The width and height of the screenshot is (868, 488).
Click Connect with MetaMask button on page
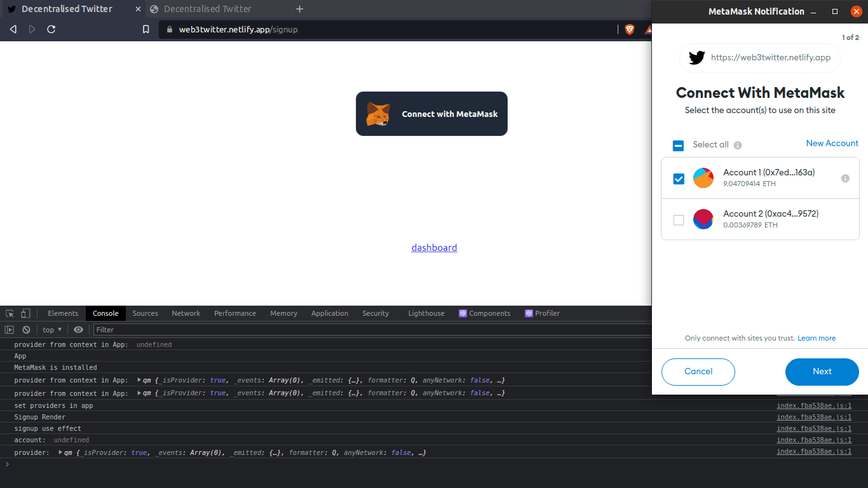point(431,114)
